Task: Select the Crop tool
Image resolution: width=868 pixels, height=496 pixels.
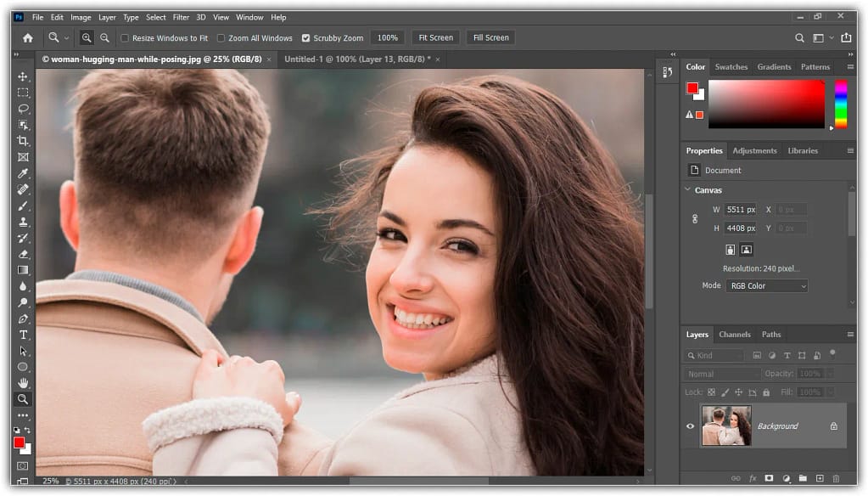Action: pyautogui.click(x=23, y=141)
